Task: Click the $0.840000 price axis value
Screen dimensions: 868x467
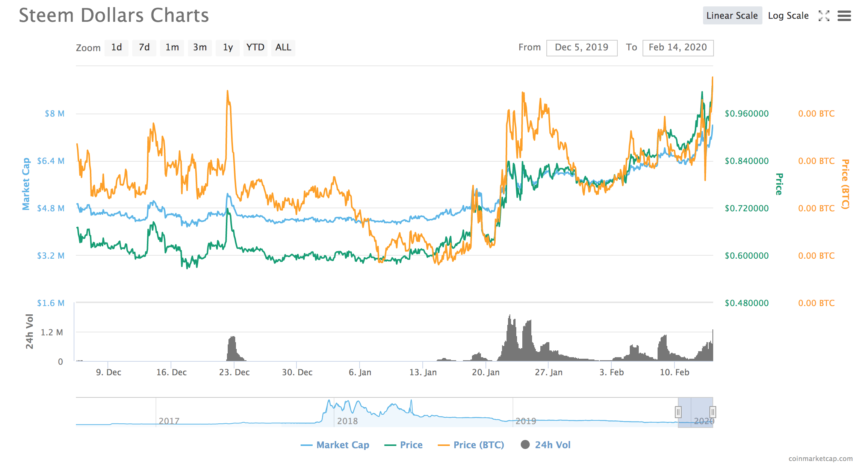Action: [747, 161]
